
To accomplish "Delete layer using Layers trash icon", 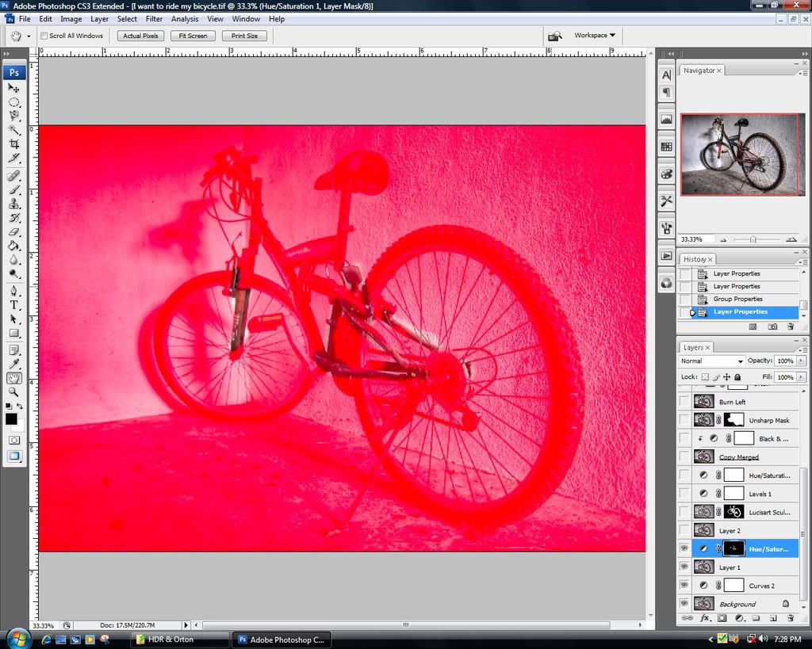I will point(790,618).
